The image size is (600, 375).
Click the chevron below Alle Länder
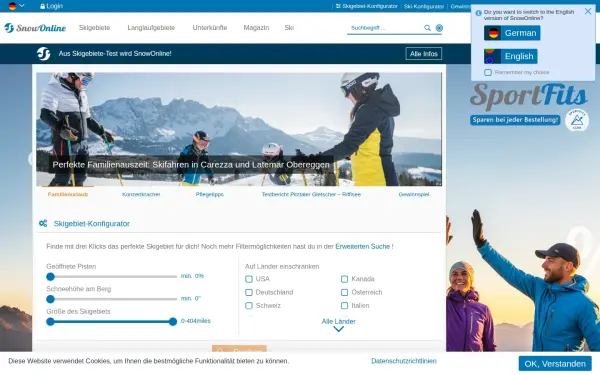coord(338,329)
